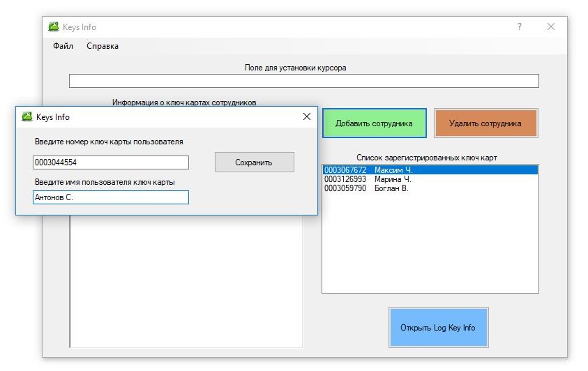This screenshot has height=371, width=588.
Task: Click the blue Открыть Log Key Info button
Action: (438, 328)
